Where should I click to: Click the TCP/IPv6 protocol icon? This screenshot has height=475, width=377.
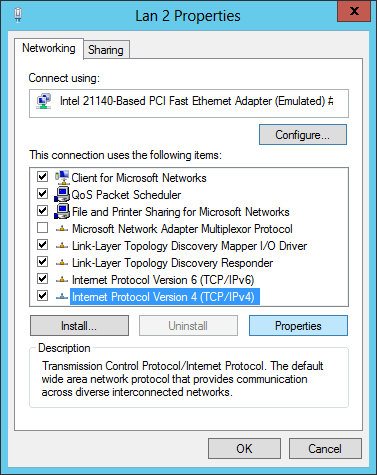coord(62,280)
